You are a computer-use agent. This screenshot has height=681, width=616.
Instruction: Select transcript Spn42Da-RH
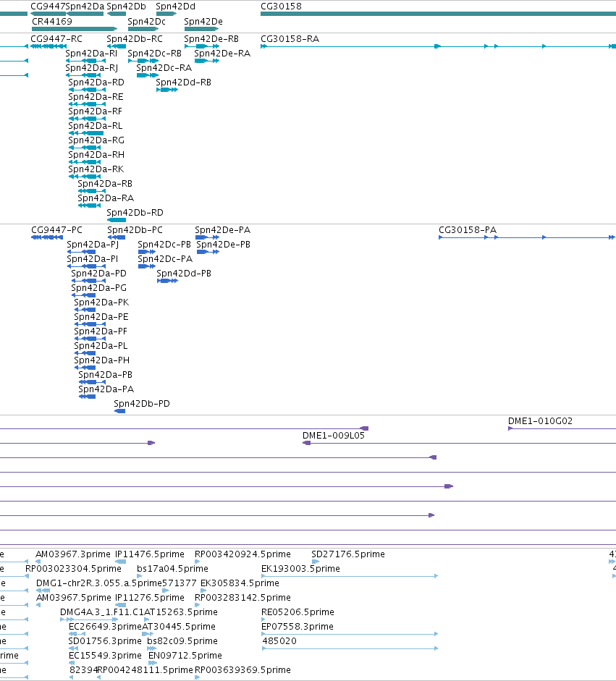coord(96,155)
